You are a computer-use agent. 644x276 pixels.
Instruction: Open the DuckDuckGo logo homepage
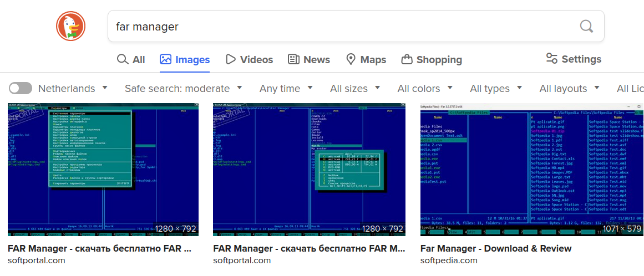click(70, 26)
